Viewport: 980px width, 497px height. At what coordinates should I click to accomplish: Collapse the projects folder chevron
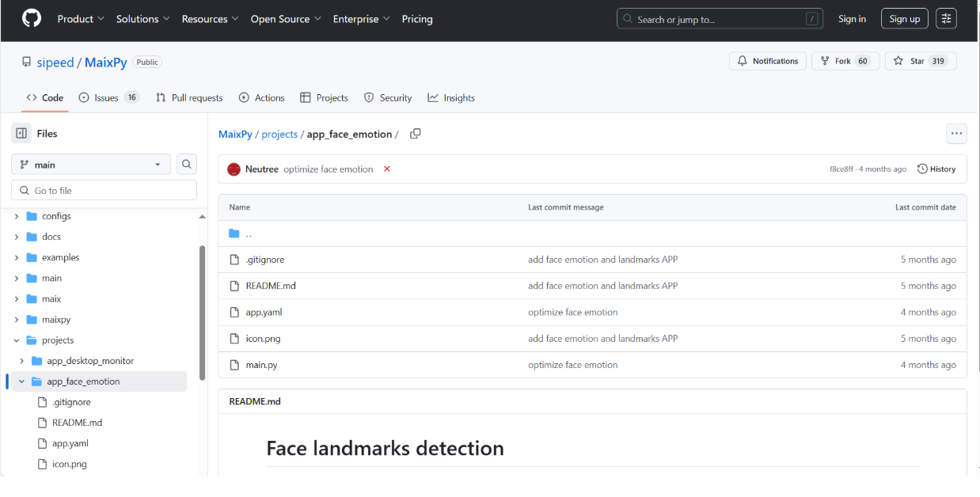(x=17, y=340)
